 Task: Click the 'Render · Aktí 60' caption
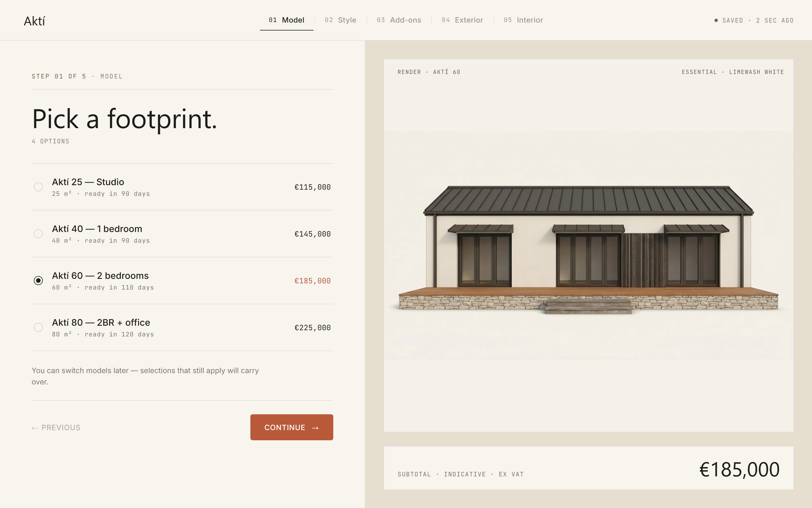click(x=429, y=72)
